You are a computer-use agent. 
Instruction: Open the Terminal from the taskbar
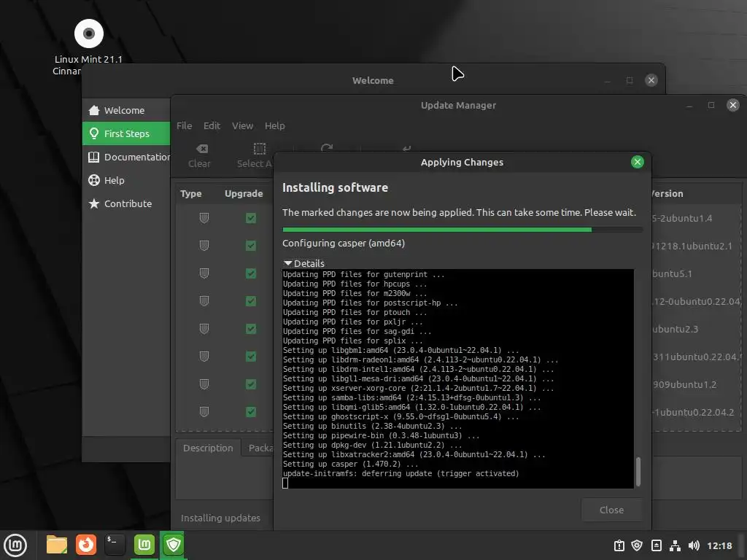pos(115,545)
